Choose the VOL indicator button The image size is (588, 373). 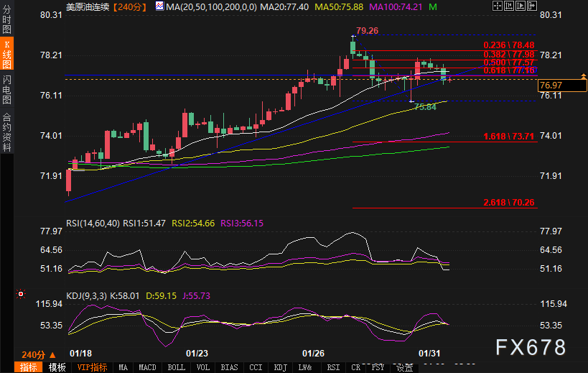tap(203, 367)
